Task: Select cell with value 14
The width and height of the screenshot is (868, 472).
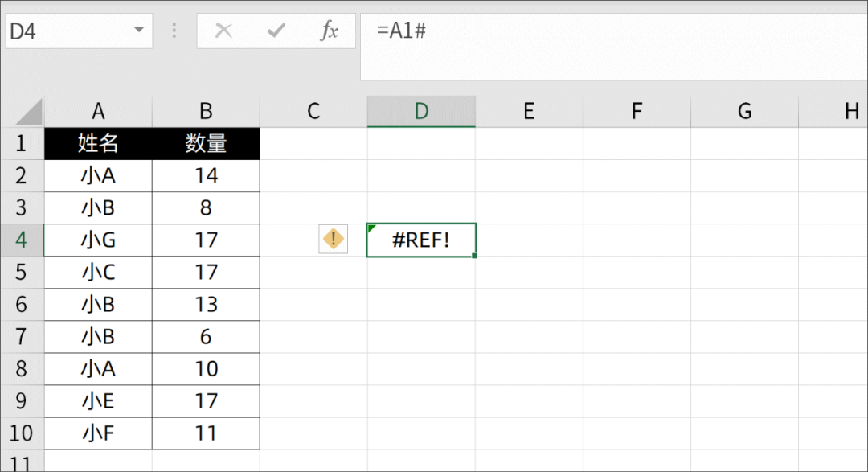Action: (x=206, y=176)
